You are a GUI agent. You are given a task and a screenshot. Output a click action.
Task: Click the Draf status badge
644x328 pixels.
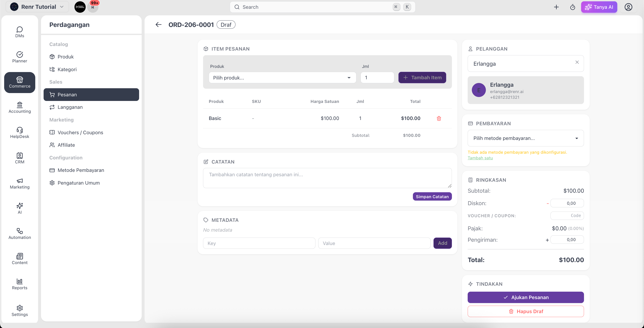(226, 25)
